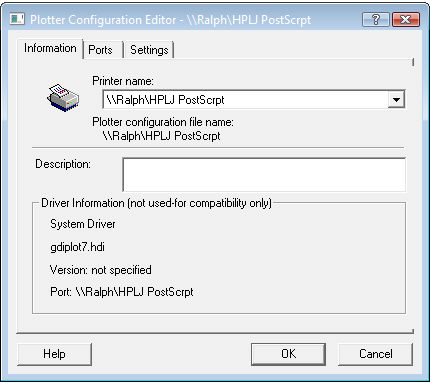Image resolution: width=430 pixels, height=382 pixels.
Task: Select the Information tab
Action: point(50,48)
